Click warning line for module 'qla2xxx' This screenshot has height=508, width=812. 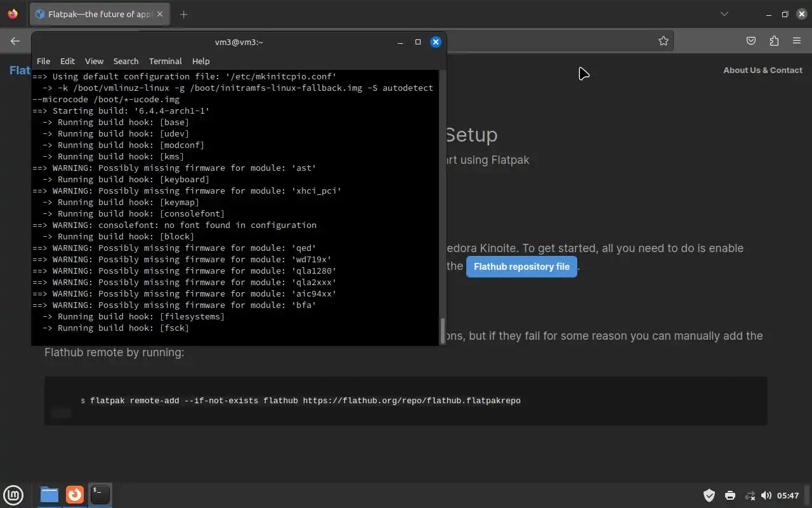[x=185, y=282]
